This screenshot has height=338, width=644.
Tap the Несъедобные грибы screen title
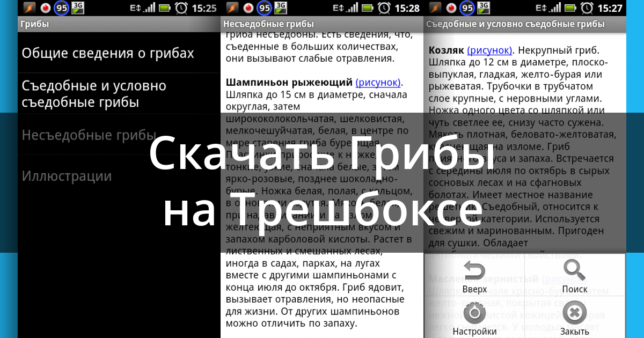pyautogui.click(x=268, y=24)
